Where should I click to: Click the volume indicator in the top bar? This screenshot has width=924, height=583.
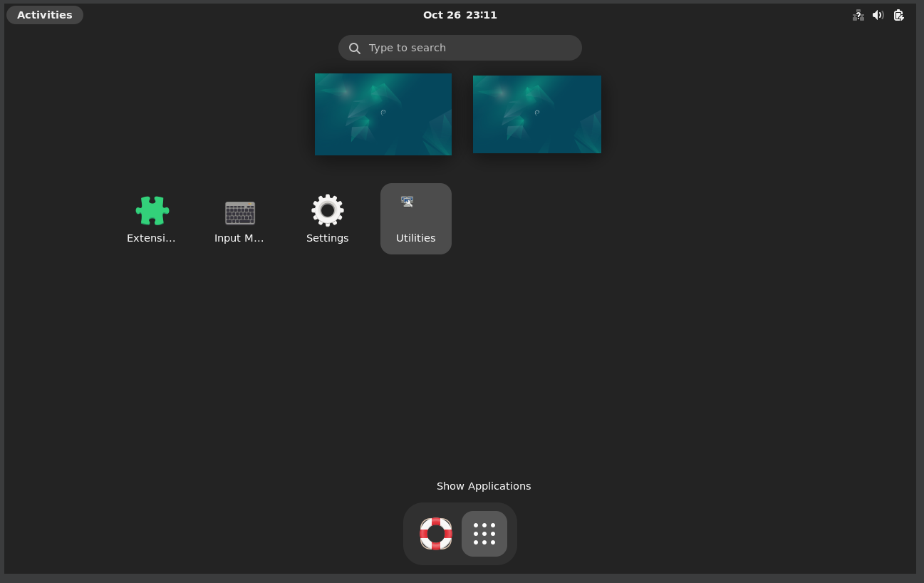tap(878, 15)
